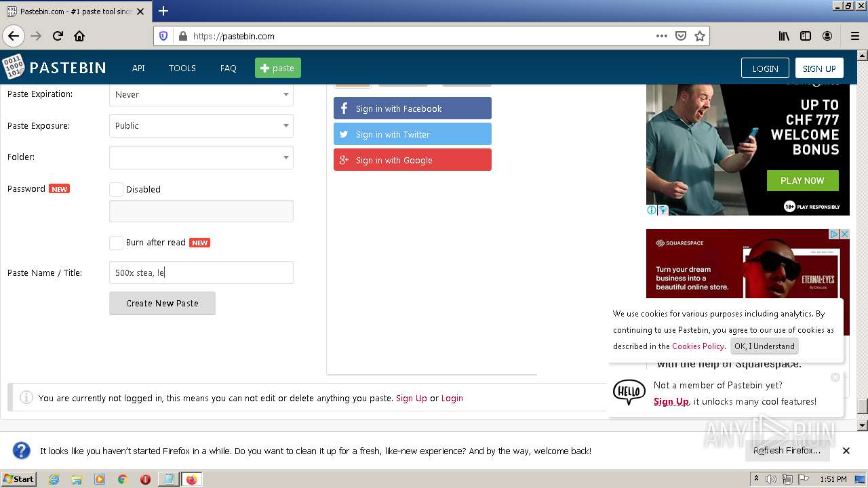Open the page actions three-dot menu

pyautogui.click(x=662, y=36)
